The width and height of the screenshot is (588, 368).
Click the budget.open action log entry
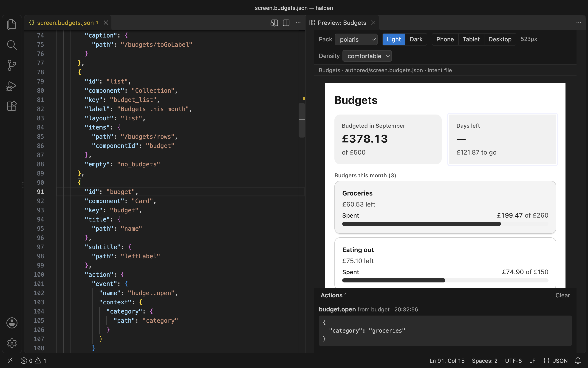[x=368, y=309]
